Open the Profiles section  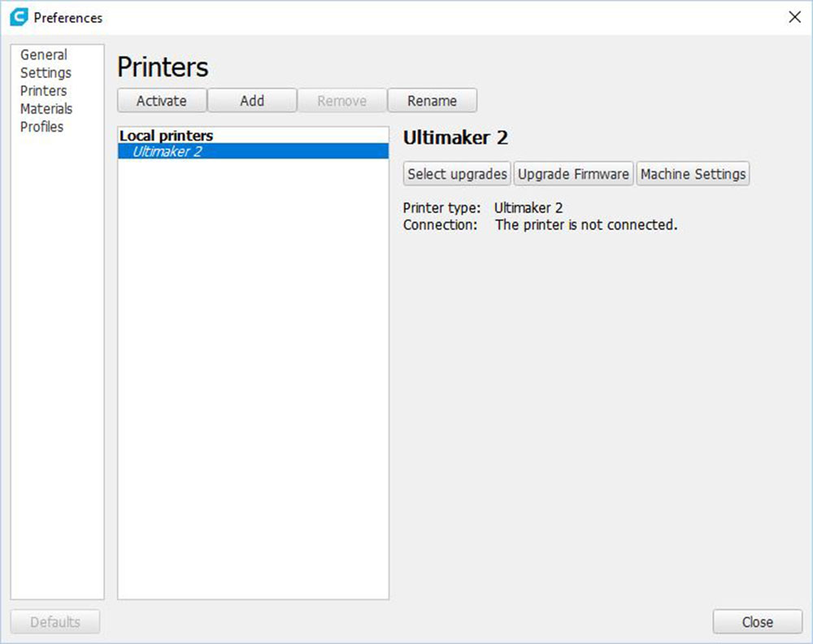[x=42, y=126]
